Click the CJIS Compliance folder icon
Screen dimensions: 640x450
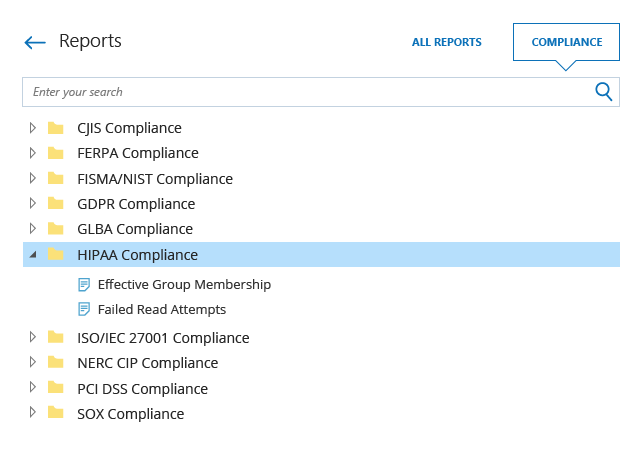pos(56,128)
